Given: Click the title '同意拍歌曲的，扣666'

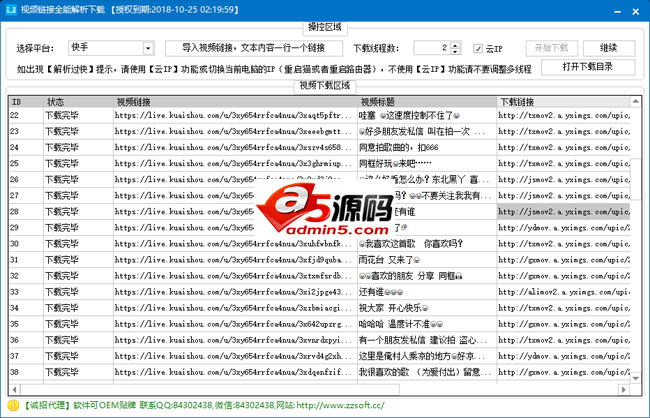Looking at the screenshot, I should click(x=398, y=148).
